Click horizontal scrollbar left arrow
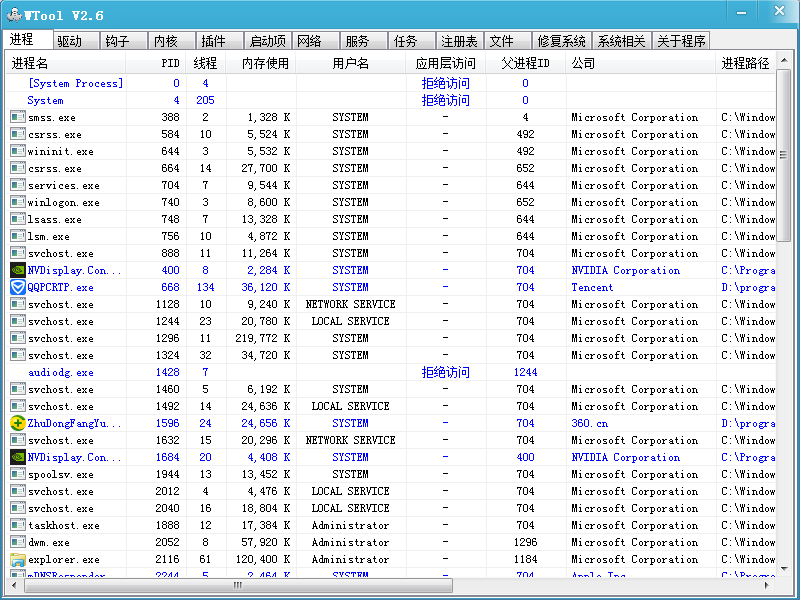Screen dimensions: 800x600 14,585
